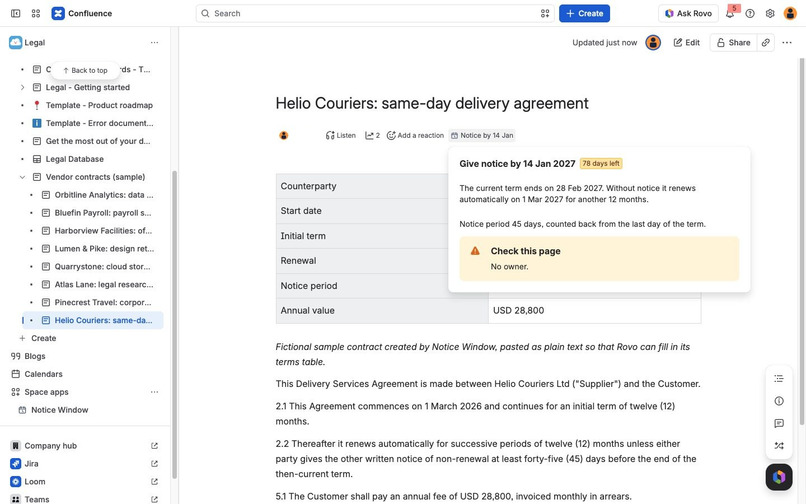
Task: Open the help question mark icon
Action: click(750, 14)
